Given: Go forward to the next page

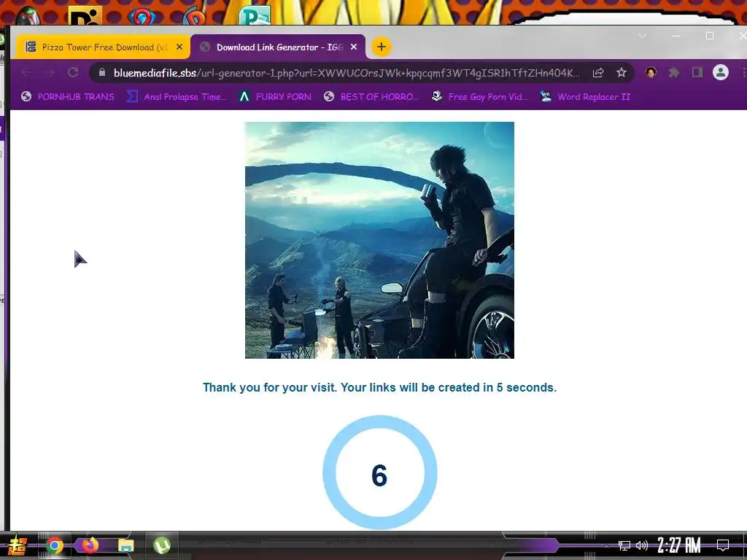Looking at the screenshot, I should coord(50,73).
